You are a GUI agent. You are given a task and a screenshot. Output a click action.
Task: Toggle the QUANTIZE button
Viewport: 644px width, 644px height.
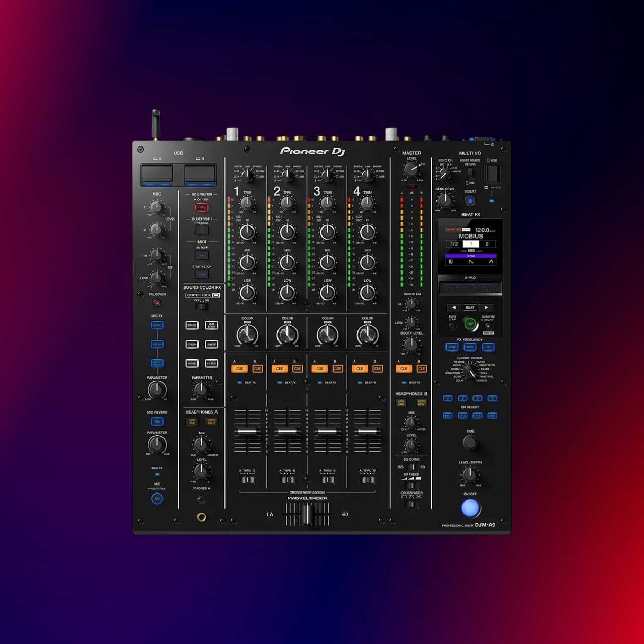488,326
